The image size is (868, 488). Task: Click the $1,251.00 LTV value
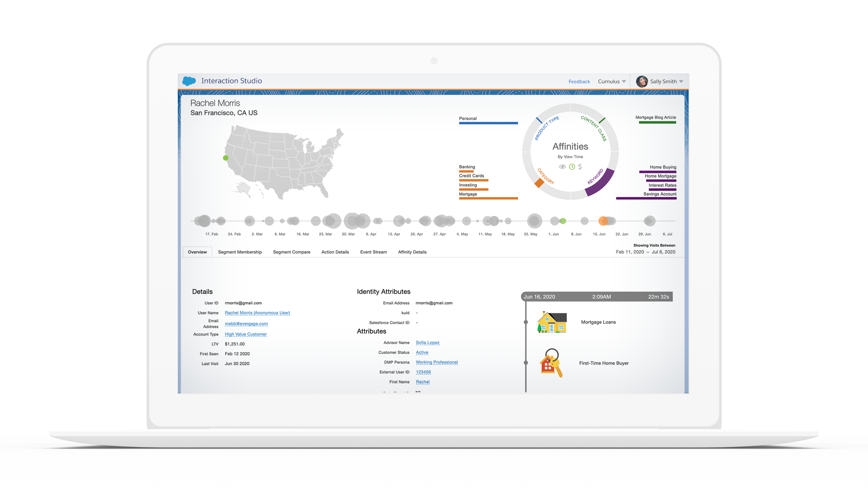coord(235,344)
